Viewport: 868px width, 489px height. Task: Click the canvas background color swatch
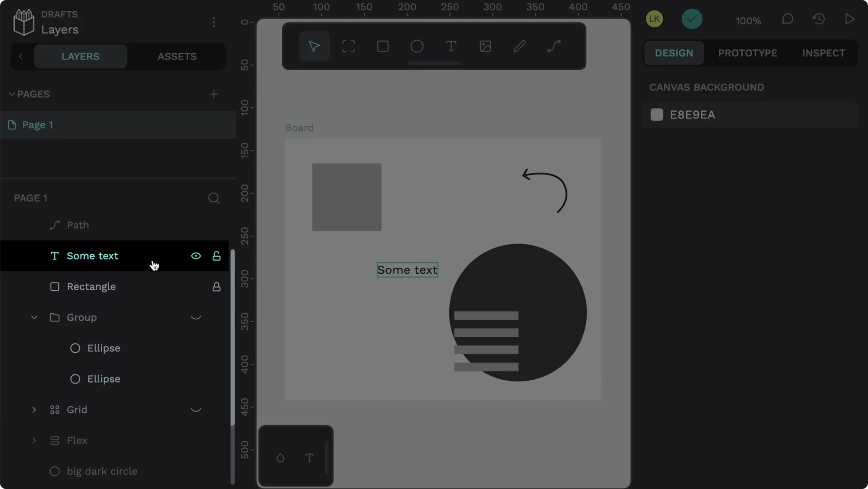click(656, 115)
